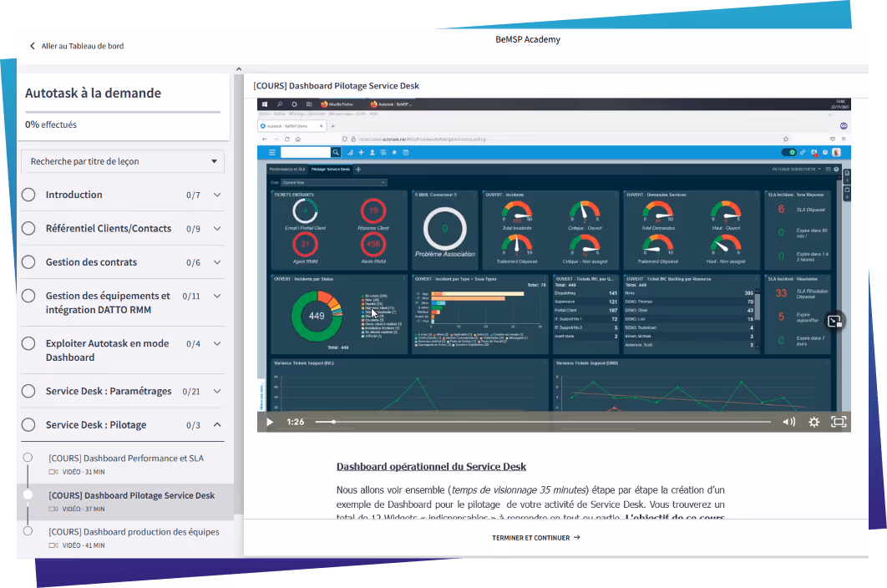This screenshot has width=887, height=588.
Task: Click Autotask favorites star icon
Action: pyautogui.click(x=394, y=152)
